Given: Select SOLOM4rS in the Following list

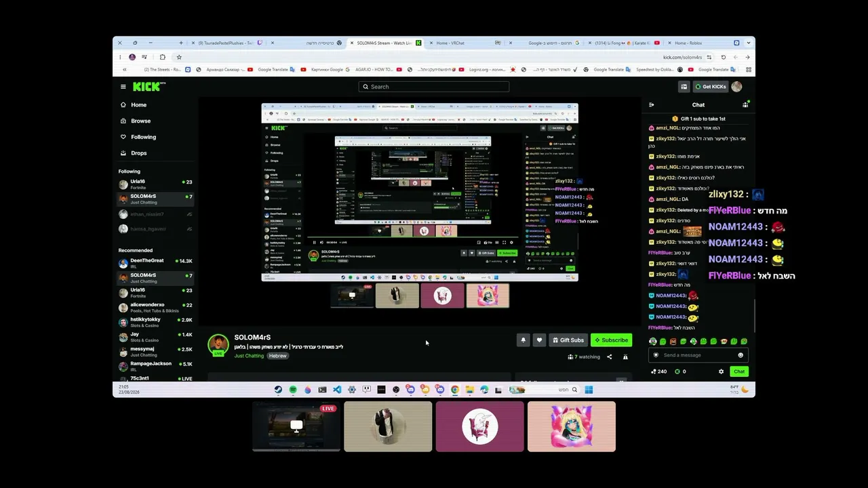Looking at the screenshot, I should pyautogui.click(x=155, y=199).
